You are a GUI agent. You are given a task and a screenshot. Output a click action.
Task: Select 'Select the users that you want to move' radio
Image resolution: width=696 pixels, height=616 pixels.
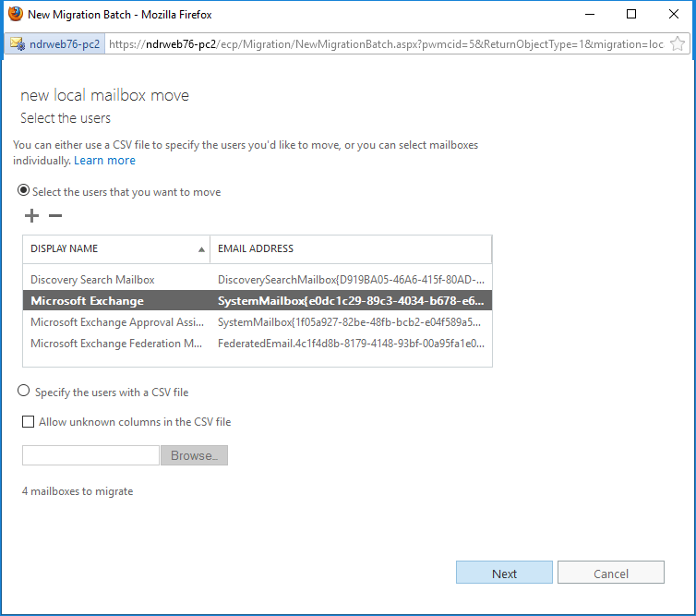[23, 190]
